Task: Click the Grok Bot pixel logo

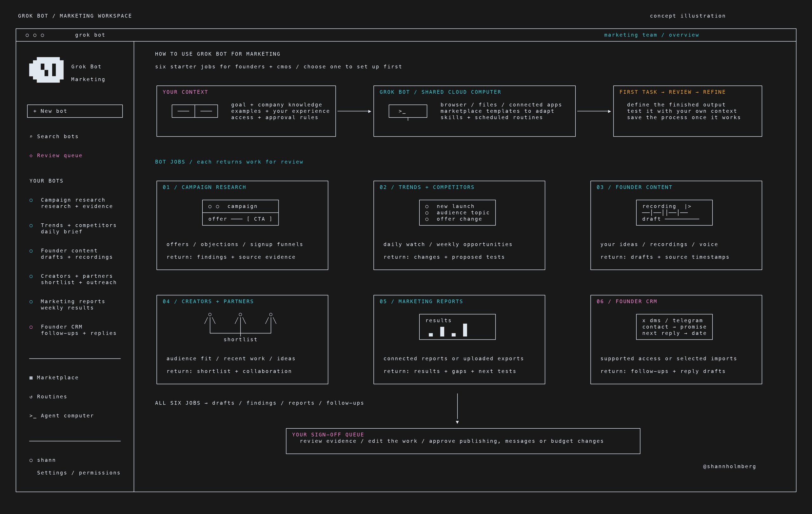Action: click(46, 70)
